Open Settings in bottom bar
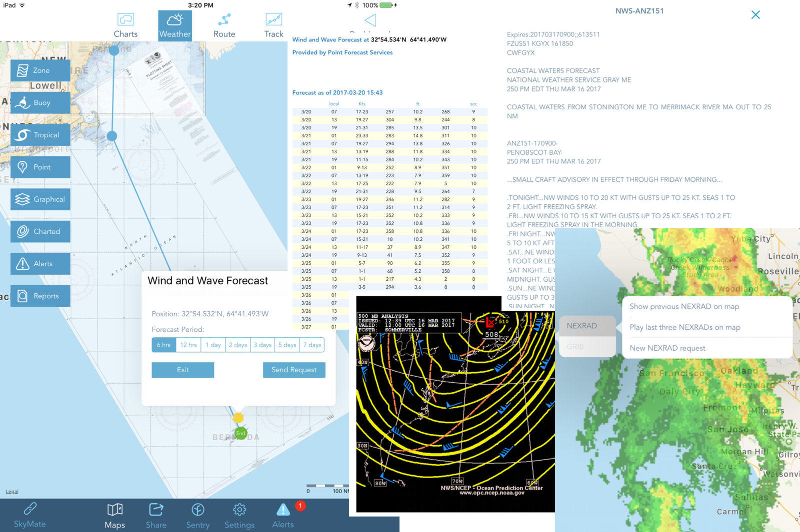Viewport: 800px width, 532px height. (239, 516)
